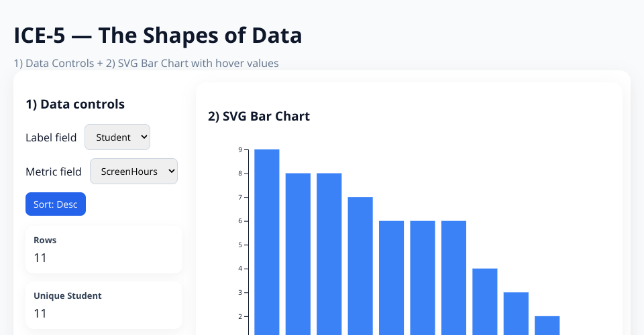Image resolution: width=644 pixels, height=335 pixels.
Task: Expand the Metric field ScreenHours dropdown
Action: (x=133, y=172)
